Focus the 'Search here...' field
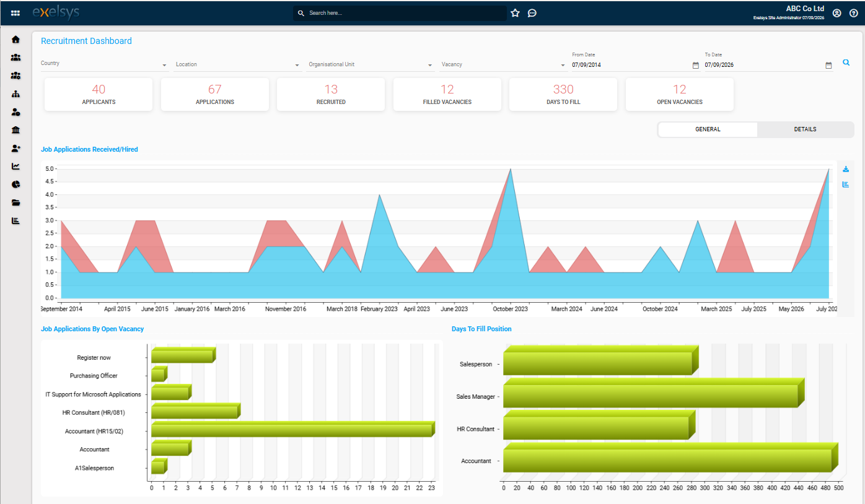 400,13
